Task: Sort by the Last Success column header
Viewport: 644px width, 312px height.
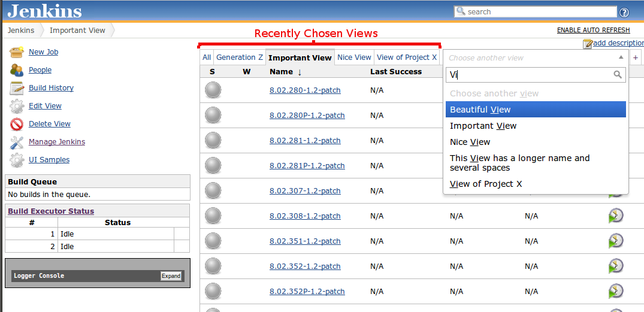Action: 396,72
